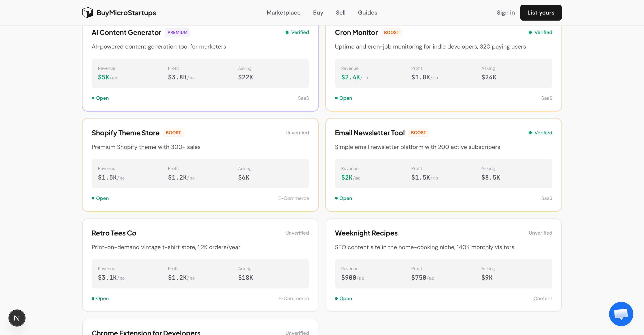The height and width of the screenshot is (335, 644).
Task: Click the Simple email newsletter platform description
Action: (x=417, y=147)
